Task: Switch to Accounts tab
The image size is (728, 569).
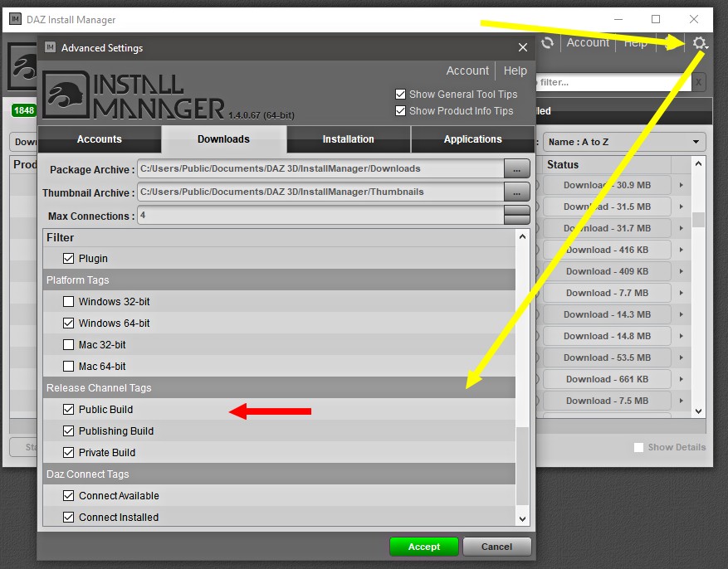Action: pyautogui.click(x=100, y=139)
